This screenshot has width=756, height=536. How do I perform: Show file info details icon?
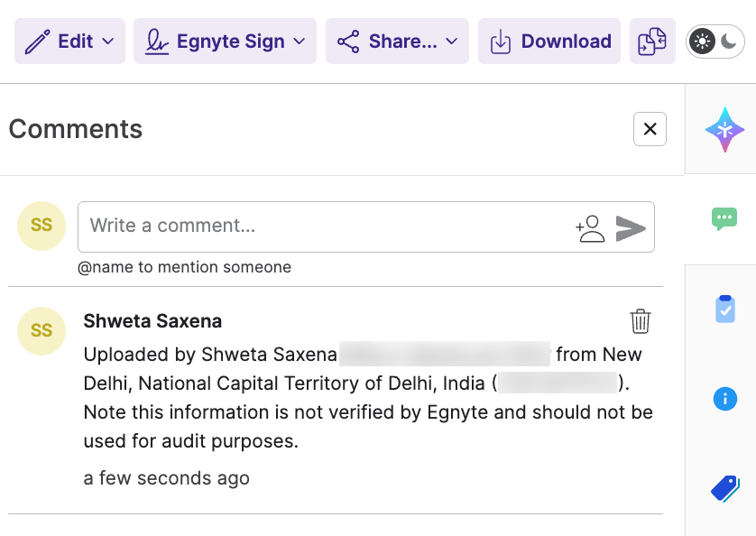724,399
